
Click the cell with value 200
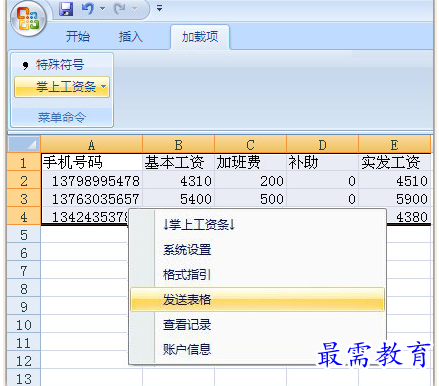pos(250,181)
